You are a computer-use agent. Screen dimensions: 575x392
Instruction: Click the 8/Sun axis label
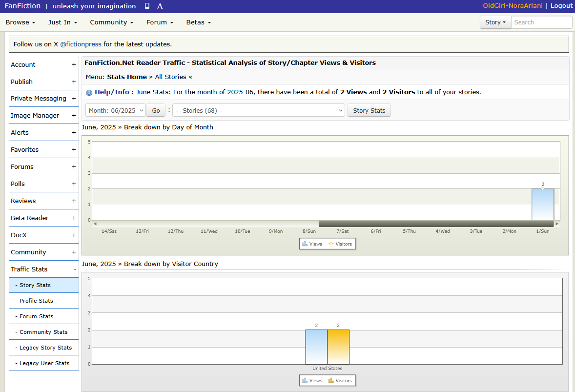pyautogui.click(x=309, y=231)
